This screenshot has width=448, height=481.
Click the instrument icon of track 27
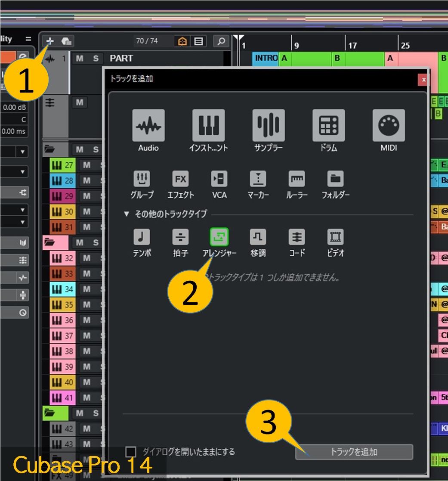pos(56,165)
